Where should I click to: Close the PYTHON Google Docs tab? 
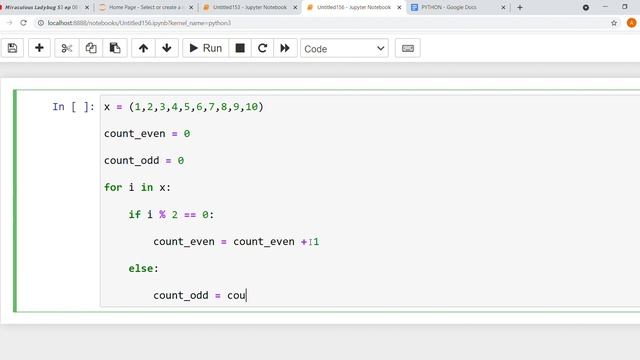point(503,7)
